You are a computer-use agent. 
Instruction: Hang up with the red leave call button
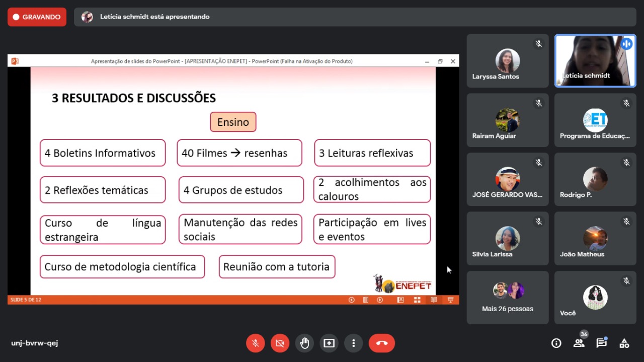click(x=382, y=343)
